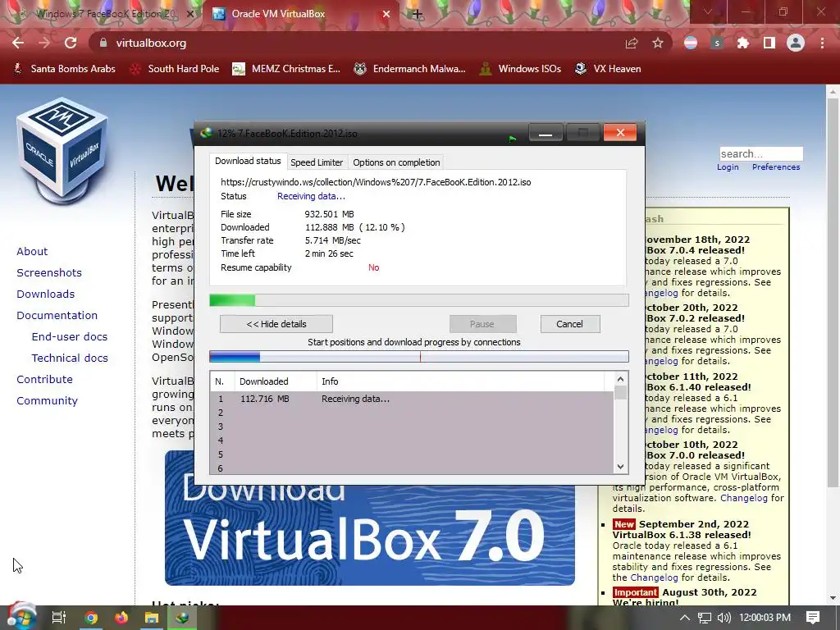Click the VirtualBox cube logo
840x630 pixels.
tap(62, 151)
